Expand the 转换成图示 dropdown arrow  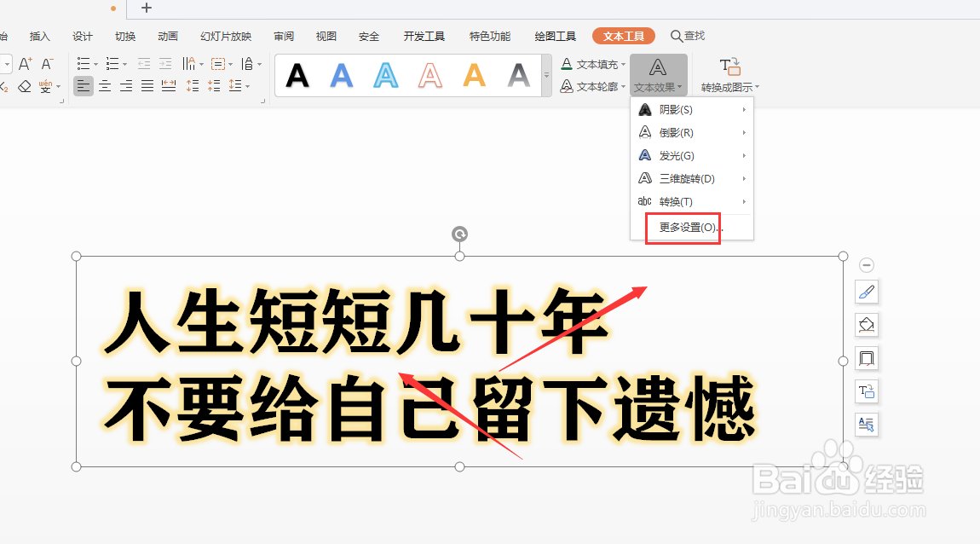click(756, 86)
